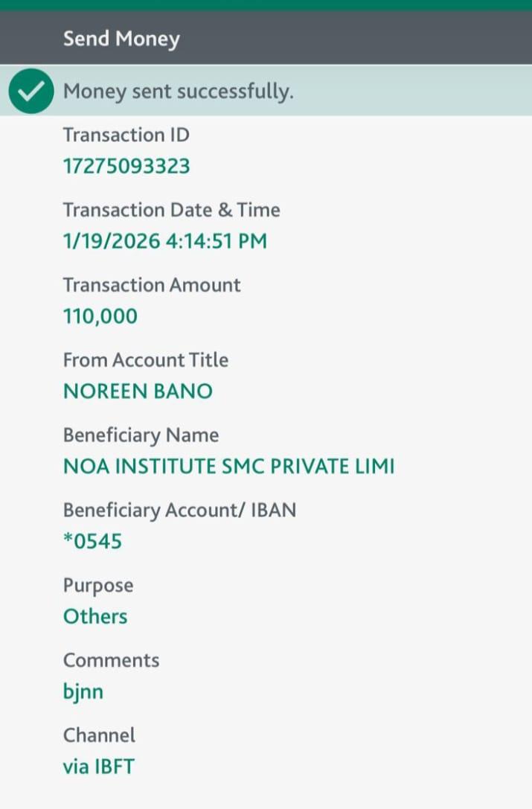Screen dimensions: 532x809
Task: Tap the sender name NOREEN BANO
Action: pos(138,391)
